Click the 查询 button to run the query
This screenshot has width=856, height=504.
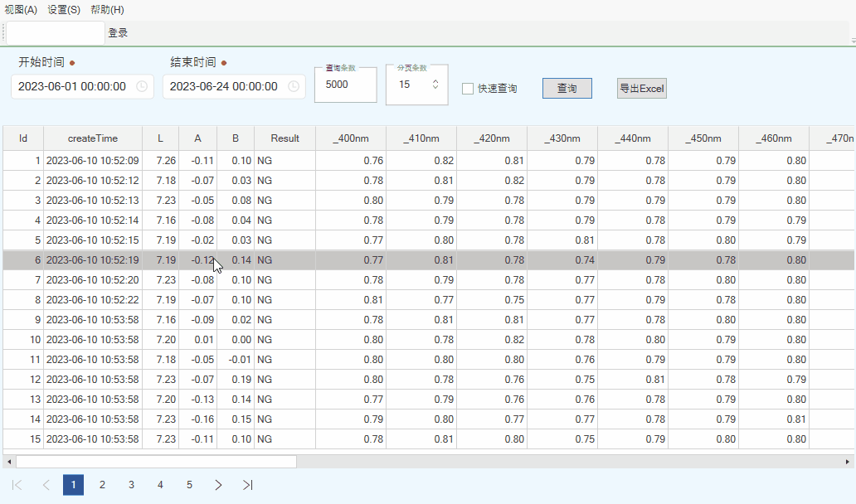coord(567,88)
